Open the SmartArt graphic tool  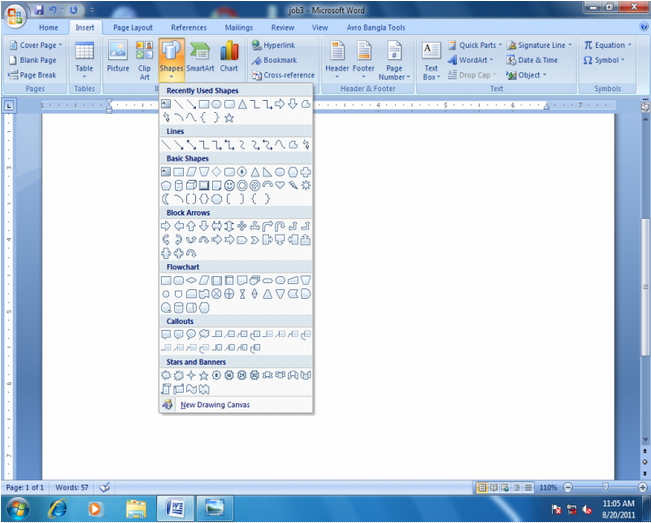point(200,57)
